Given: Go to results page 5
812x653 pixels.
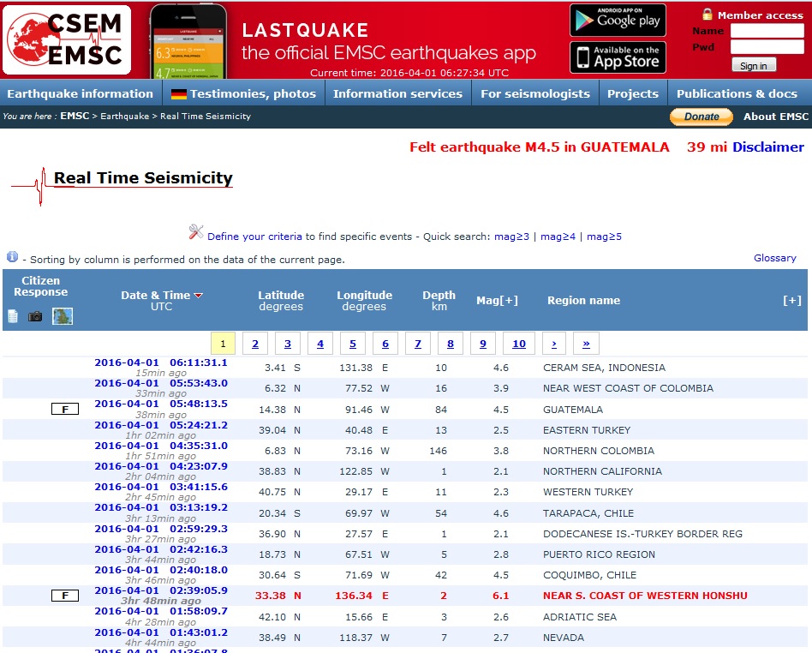Looking at the screenshot, I should click(x=353, y=344).
